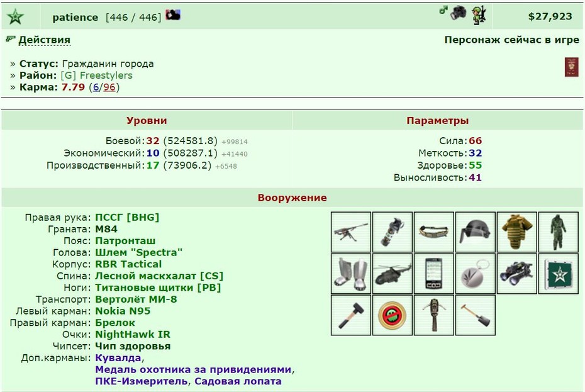
Task: Click the status text Гражданин города
Action: point(108,64)
